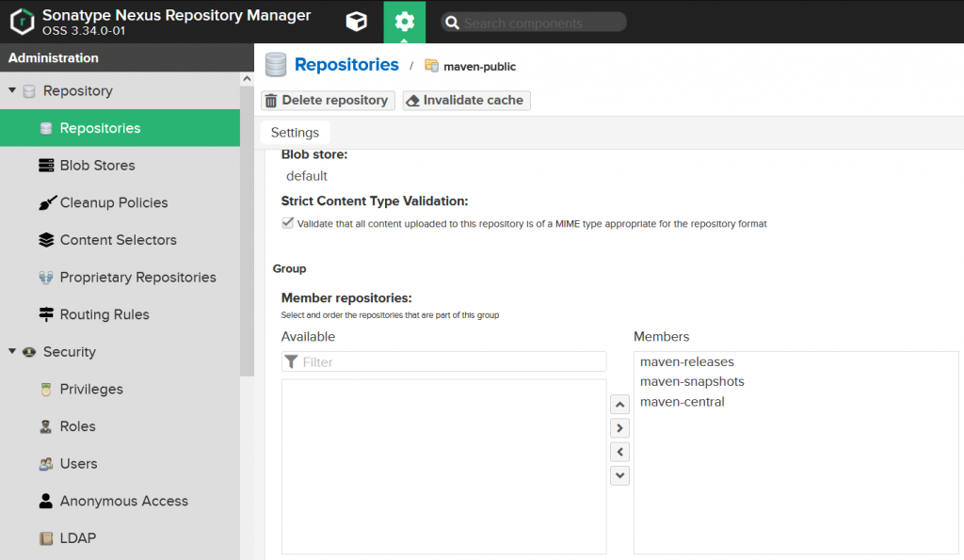Click the Cleanup Policies broom icon
Screen dimensions: 964x560
pyautogui.click(x=47, y=202)
